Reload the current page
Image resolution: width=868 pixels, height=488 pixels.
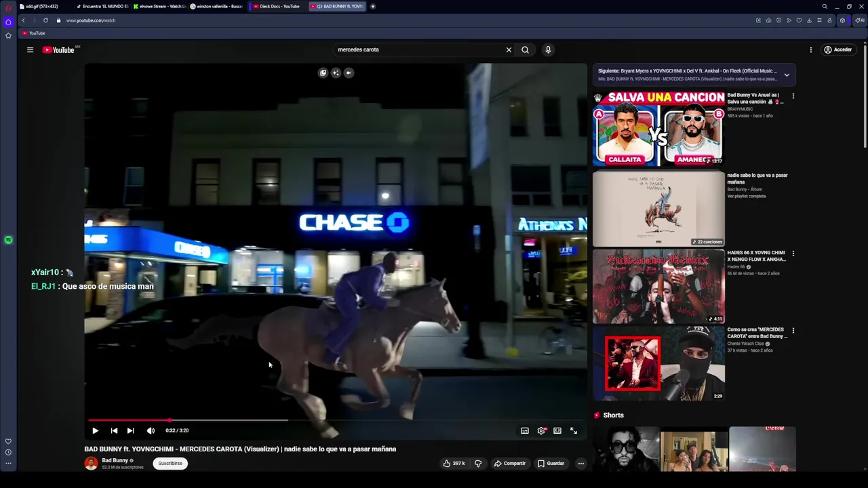point(45,20)
